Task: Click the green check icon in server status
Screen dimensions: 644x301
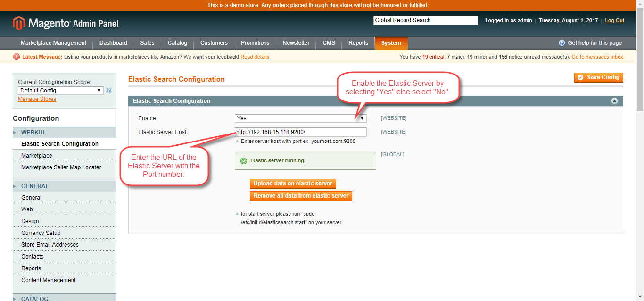Action: (x=244, y=161)
